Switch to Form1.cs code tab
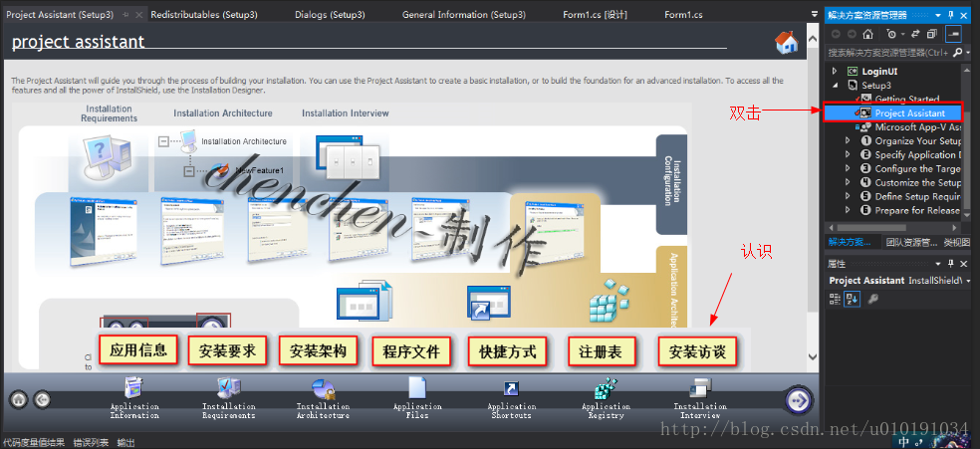 [683, 14]
